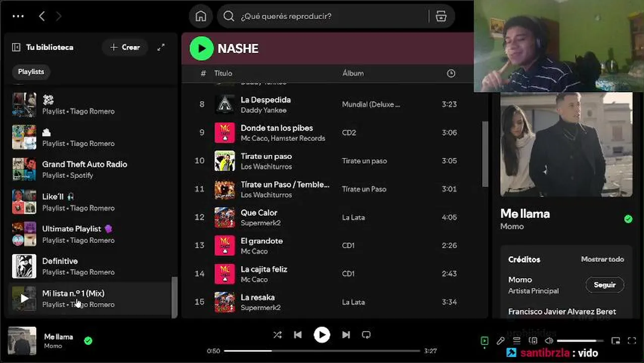
Task: Skip to previous track
Action: (298, 335)
